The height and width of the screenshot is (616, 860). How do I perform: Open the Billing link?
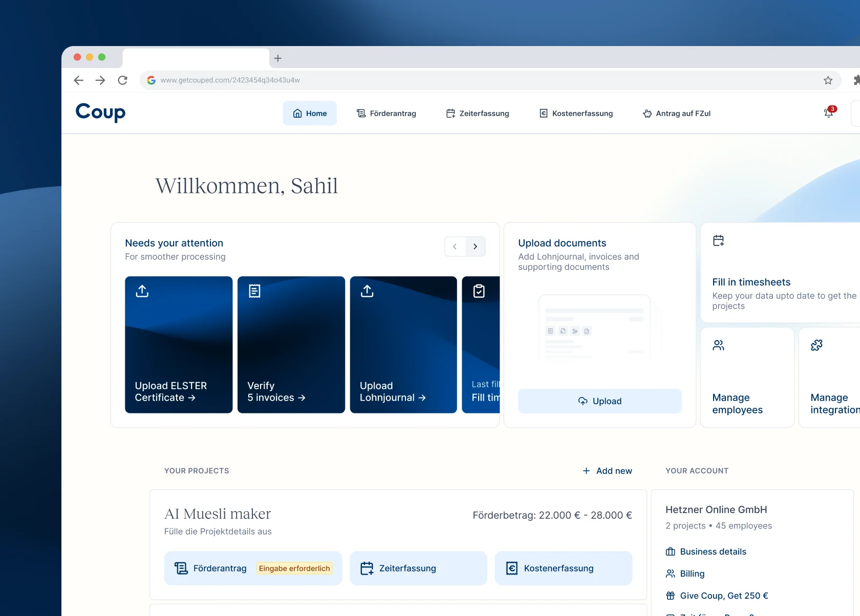685,574
